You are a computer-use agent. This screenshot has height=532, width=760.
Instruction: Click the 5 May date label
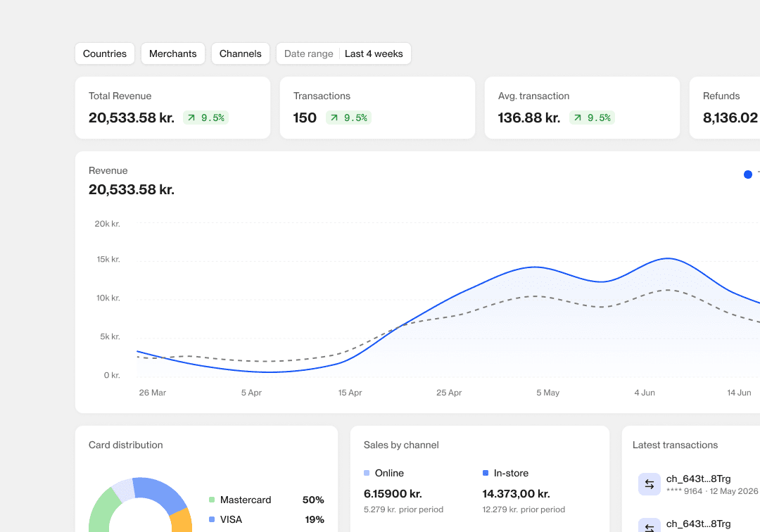(547, 393)
